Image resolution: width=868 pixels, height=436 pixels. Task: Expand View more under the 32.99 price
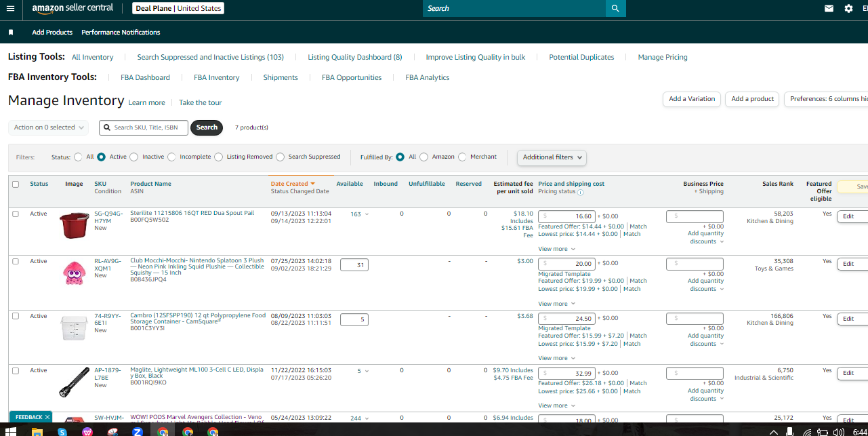point(556,405)
